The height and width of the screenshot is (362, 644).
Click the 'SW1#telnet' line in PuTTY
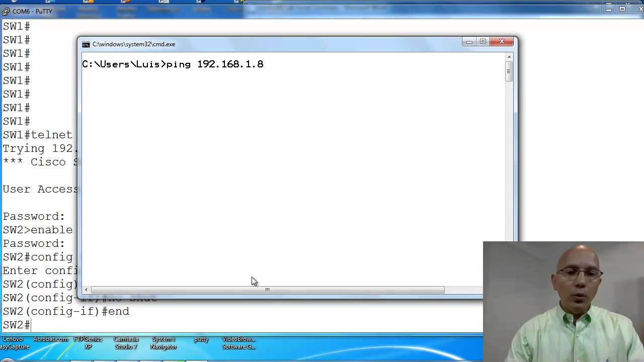pos(38,135)
